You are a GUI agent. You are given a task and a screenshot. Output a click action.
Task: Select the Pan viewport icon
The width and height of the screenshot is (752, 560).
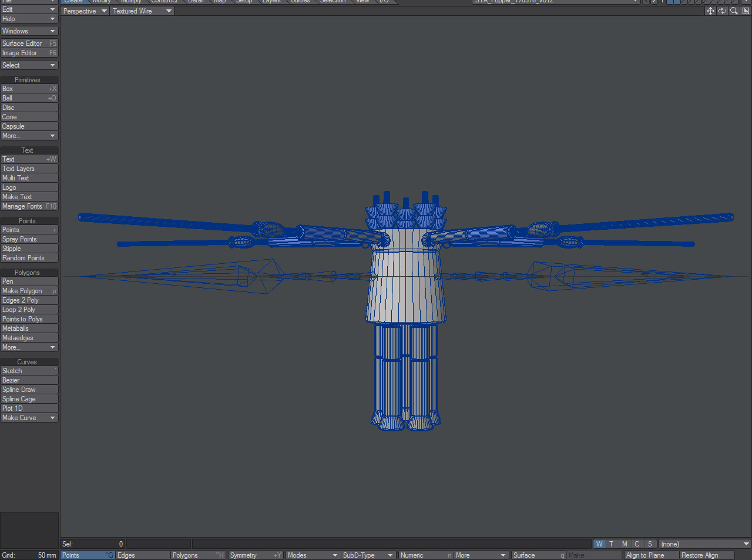pos(710,11)
